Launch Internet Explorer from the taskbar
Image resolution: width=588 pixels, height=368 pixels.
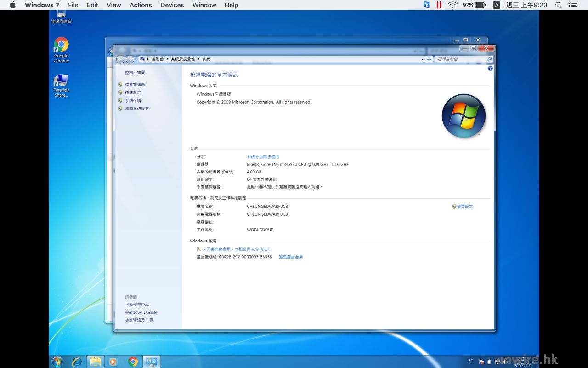tap(77, 362)
